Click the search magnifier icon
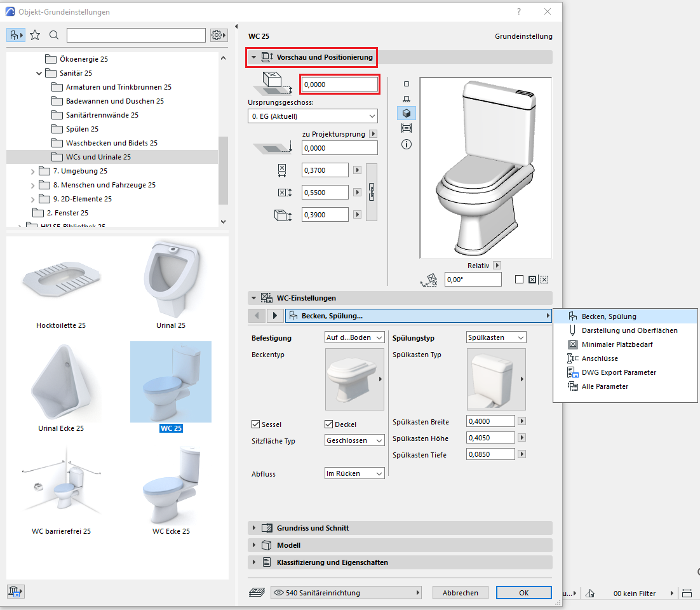The height and width of the screenshot is (610, 700). coord(54,35)
